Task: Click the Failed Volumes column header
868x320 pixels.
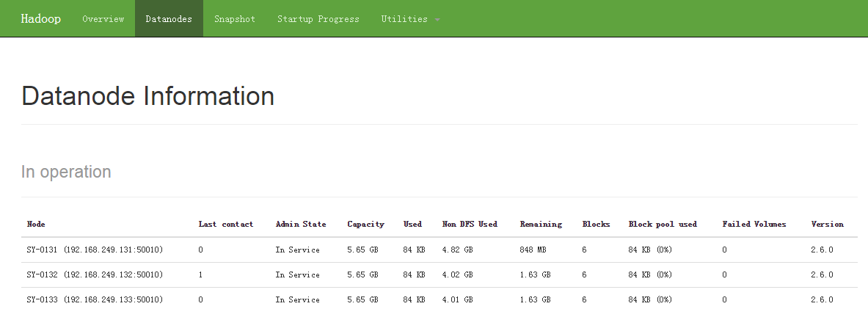Action: coord(754,224)
